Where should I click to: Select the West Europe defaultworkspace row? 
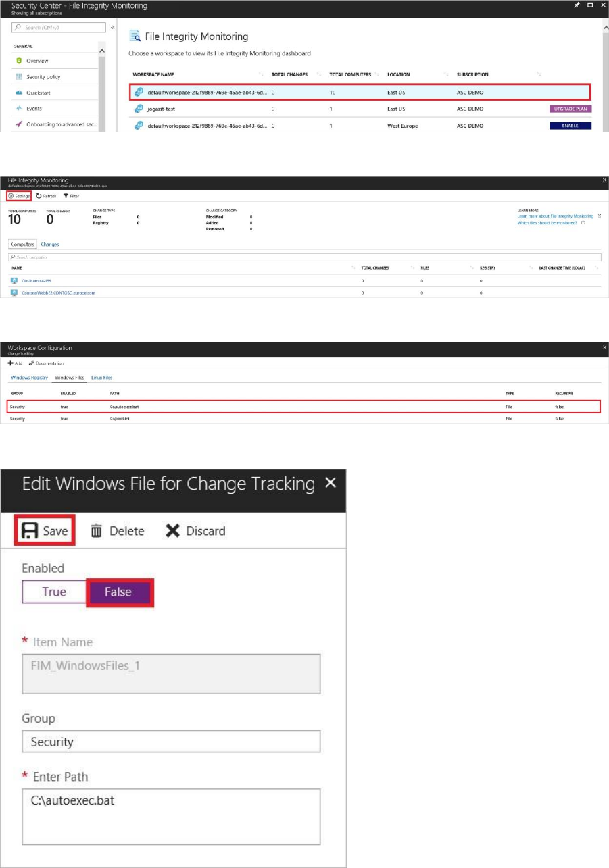[360, 125]
